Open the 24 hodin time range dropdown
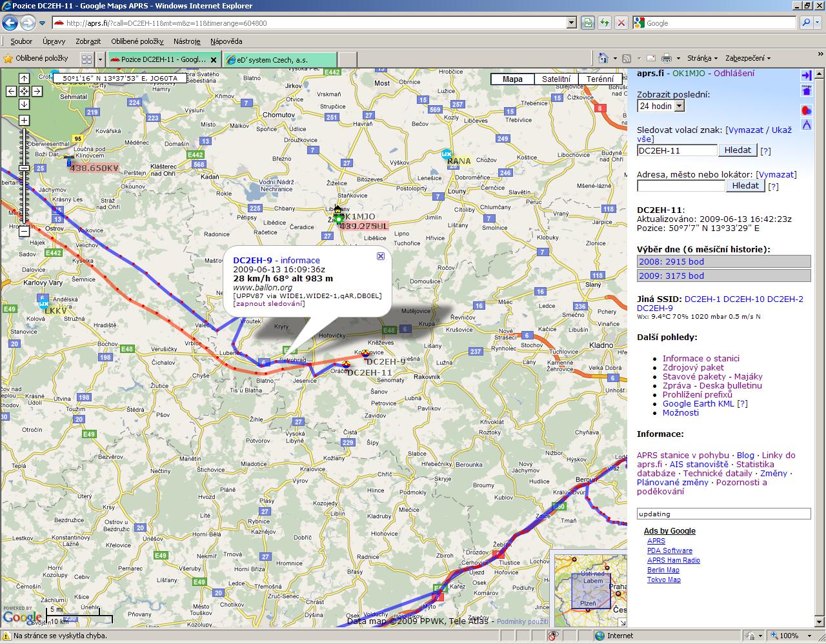Screen dimensions: 826x644 [661, 106]
